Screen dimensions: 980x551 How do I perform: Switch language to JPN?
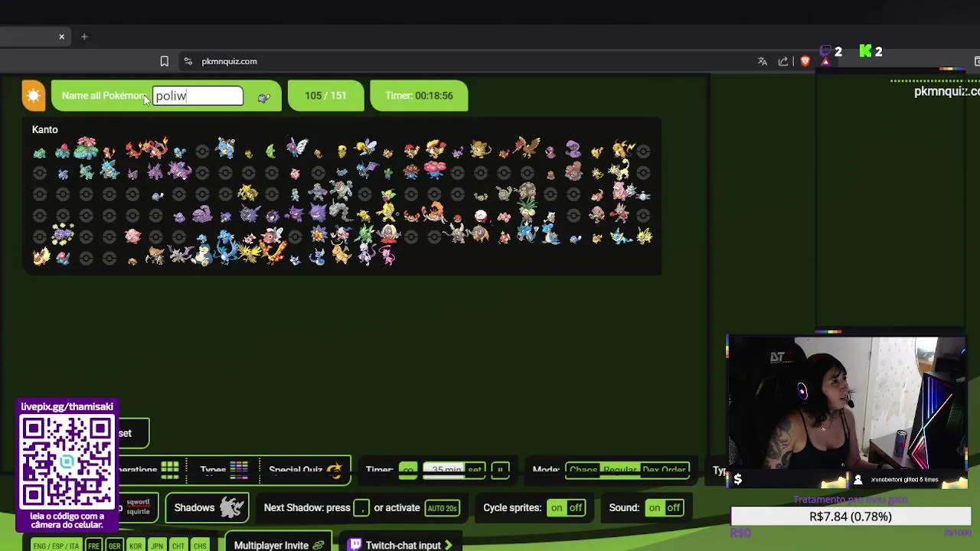pyautogui.click(x=157, y=546)
